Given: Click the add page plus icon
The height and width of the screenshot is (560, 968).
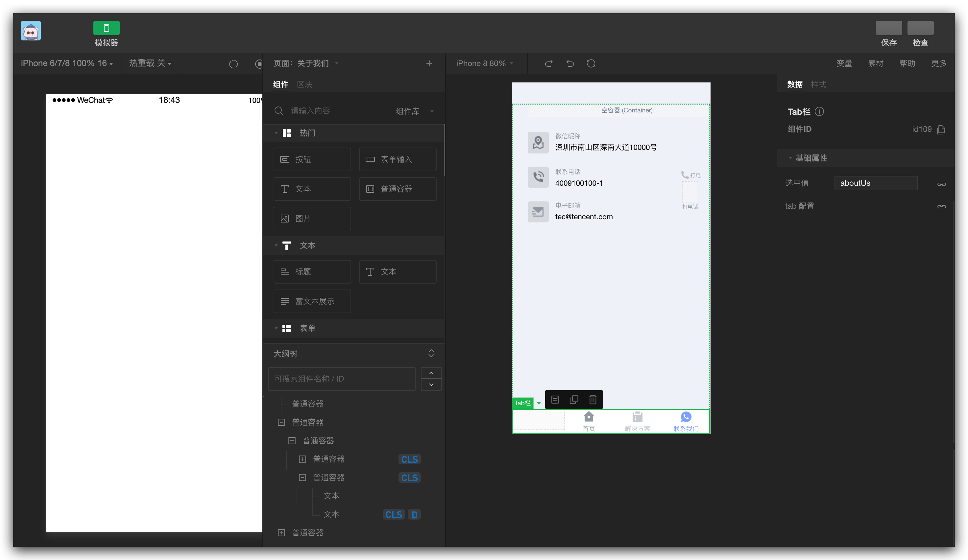Looking at the screenshot, I should (429, 63).
